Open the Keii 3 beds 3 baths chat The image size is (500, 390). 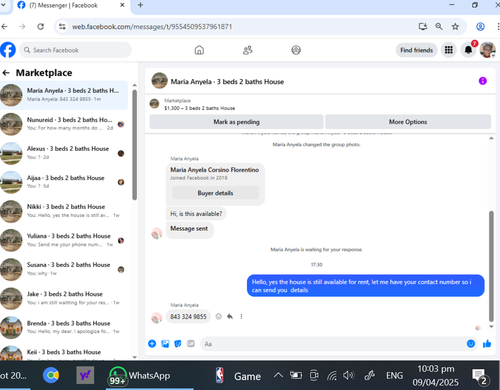pyautogui.click(x=64, y=352)
